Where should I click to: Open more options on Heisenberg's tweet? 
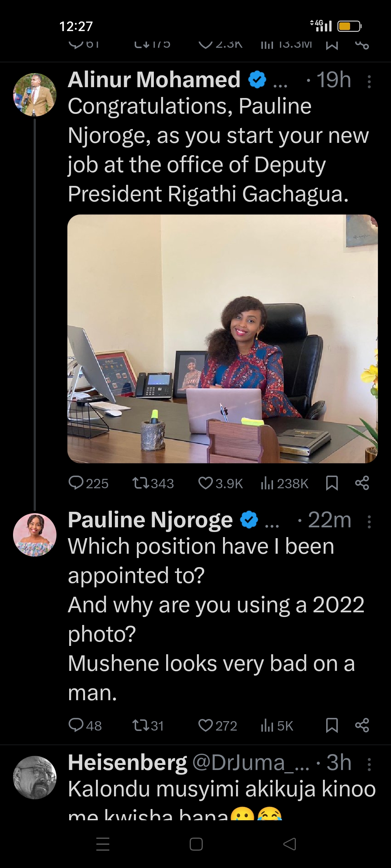coord(369,764)
